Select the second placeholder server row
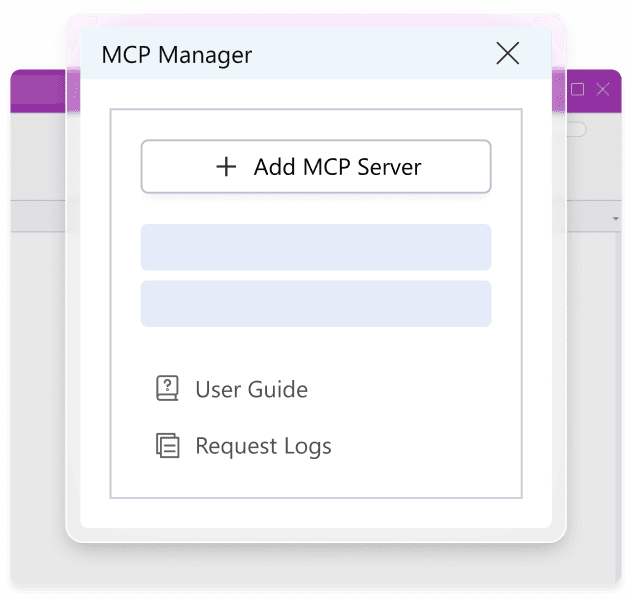Viewport: 632px width, 598px height. point(315,303)
